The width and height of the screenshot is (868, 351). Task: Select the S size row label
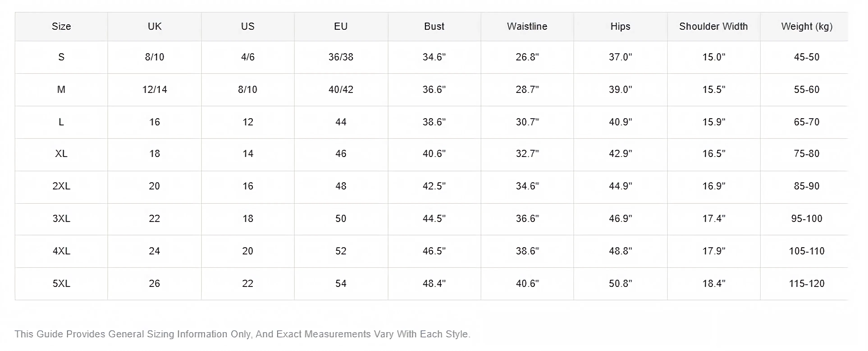tap(61, 57)
